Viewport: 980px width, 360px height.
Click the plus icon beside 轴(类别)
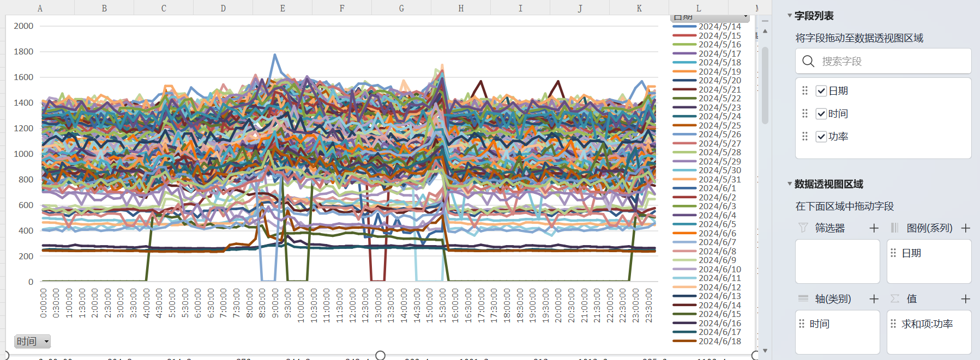pyautogui.click(x=874, y=299)
